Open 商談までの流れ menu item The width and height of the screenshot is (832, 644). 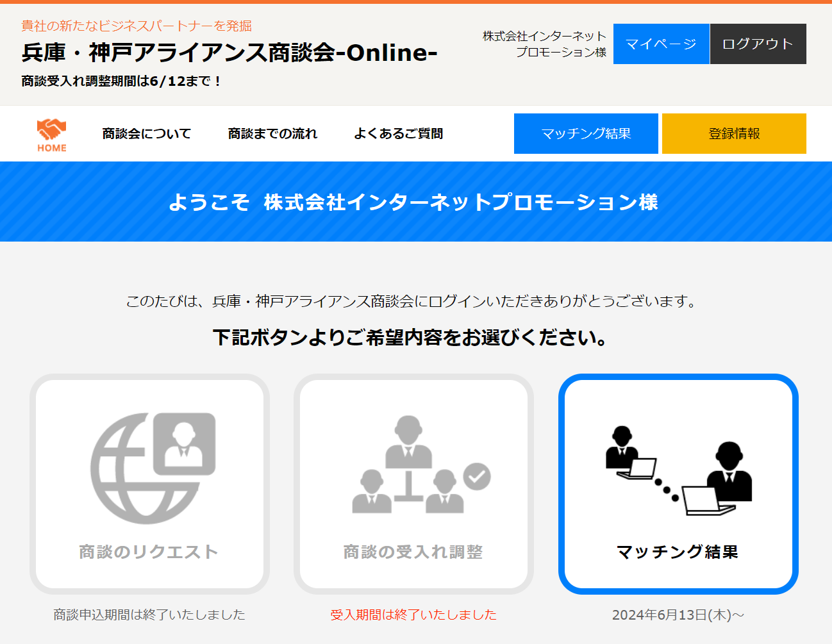[x=273, y=133]
